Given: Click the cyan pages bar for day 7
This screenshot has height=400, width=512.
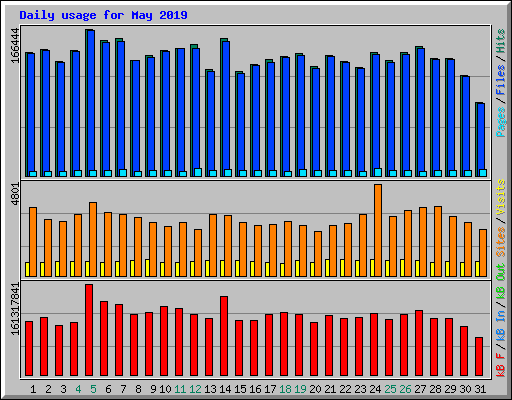Looking at the screenshot, I should pos(123,173).
